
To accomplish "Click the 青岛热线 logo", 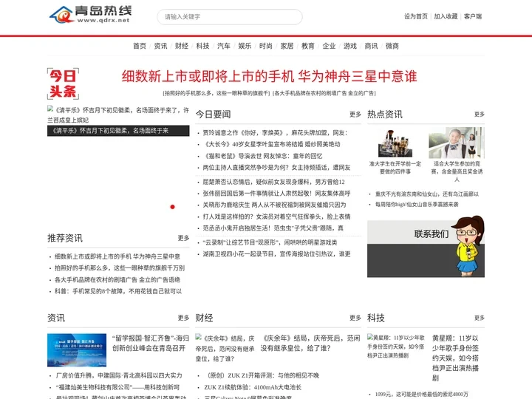I will (91, 15).
